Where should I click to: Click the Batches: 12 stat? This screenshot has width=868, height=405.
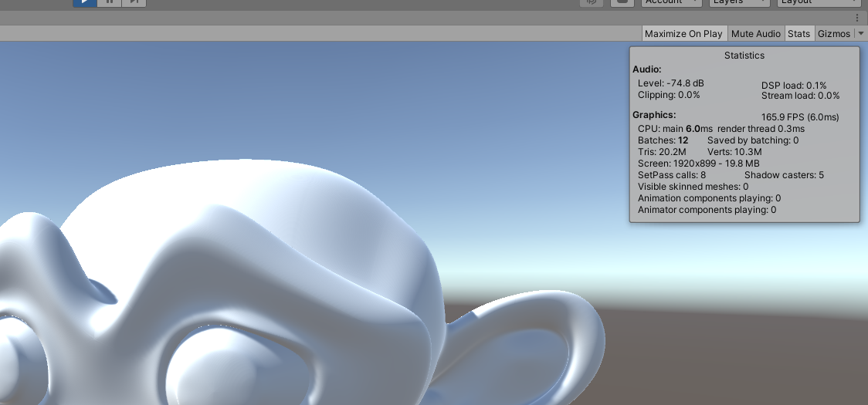[x=663, y=140]
